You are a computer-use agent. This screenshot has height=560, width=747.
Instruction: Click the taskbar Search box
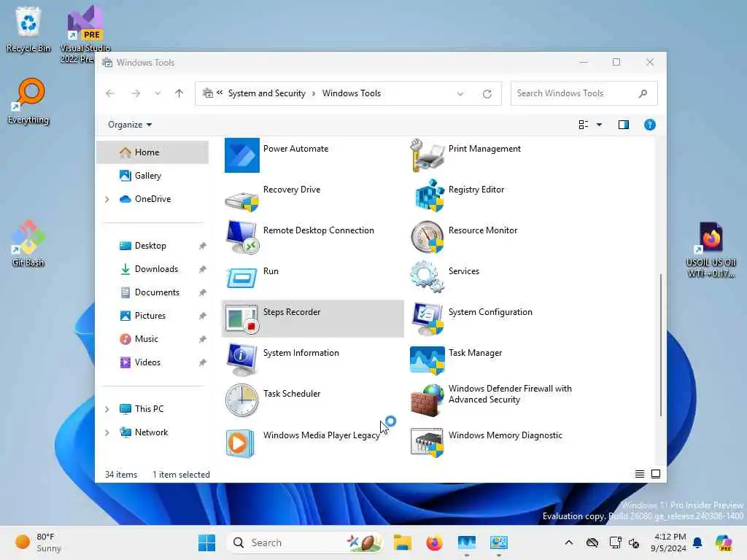(305, 542)
